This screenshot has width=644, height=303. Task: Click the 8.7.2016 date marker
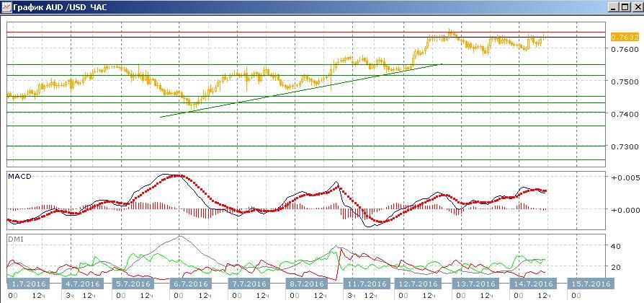305,284
